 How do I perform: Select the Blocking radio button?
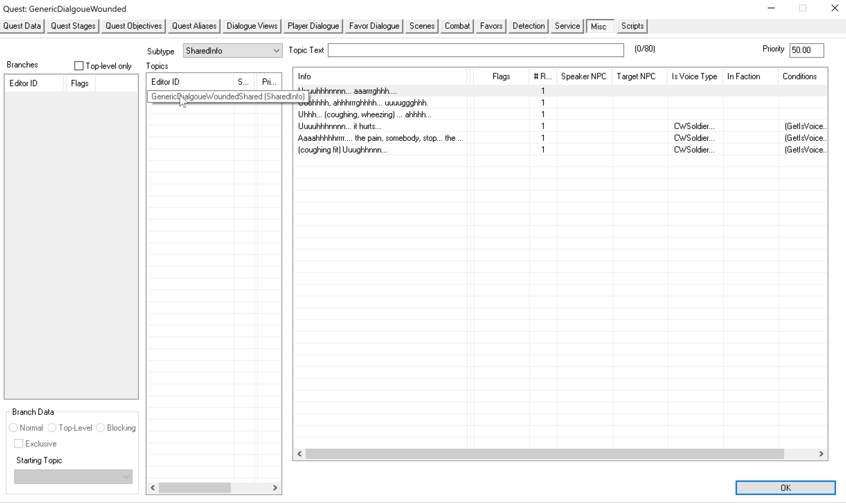pos(100,428)
